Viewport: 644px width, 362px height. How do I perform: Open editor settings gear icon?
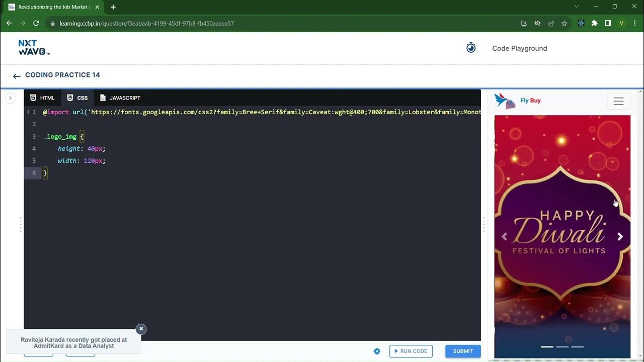377,351
